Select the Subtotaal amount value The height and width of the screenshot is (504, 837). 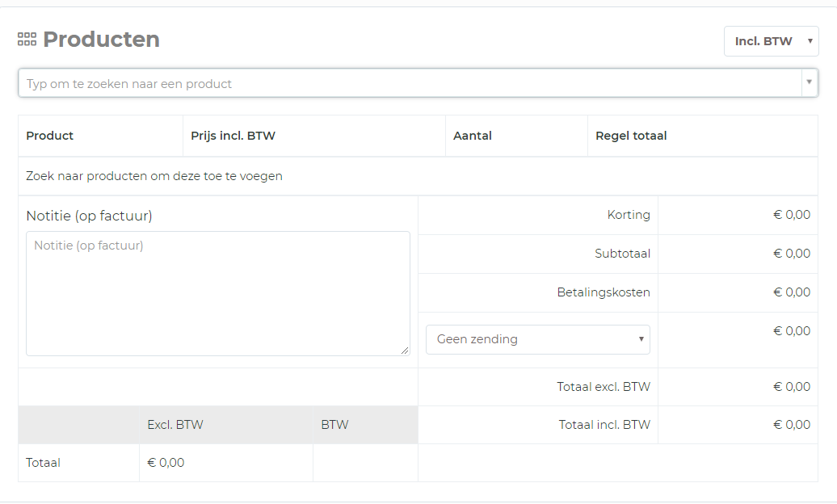[x=792, y=254]
